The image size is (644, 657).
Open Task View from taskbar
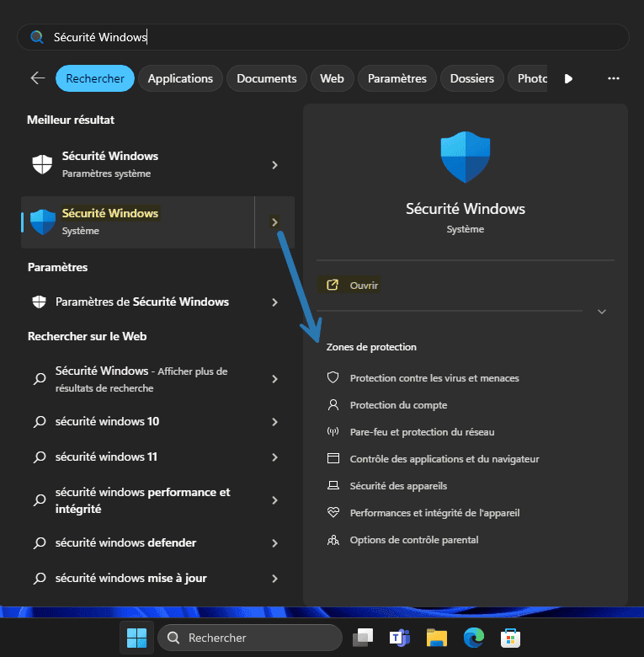(x=363, y=638)
